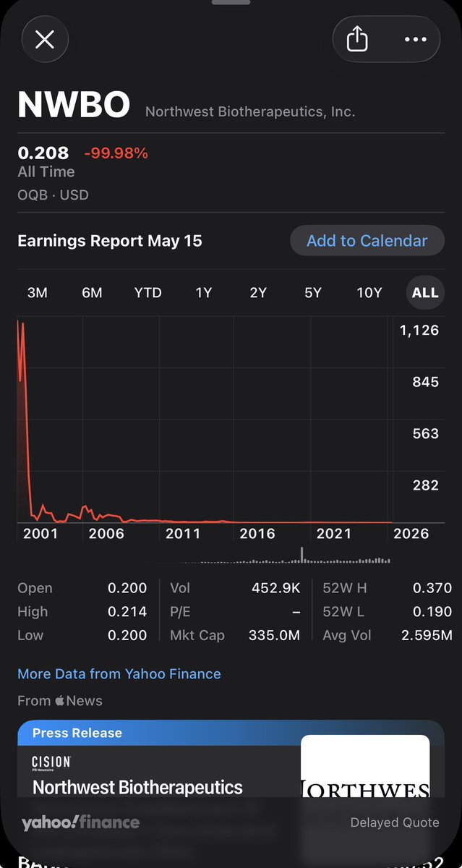Tap the yahoo!finance logo

pyautogui.click(x=80, y=822)
